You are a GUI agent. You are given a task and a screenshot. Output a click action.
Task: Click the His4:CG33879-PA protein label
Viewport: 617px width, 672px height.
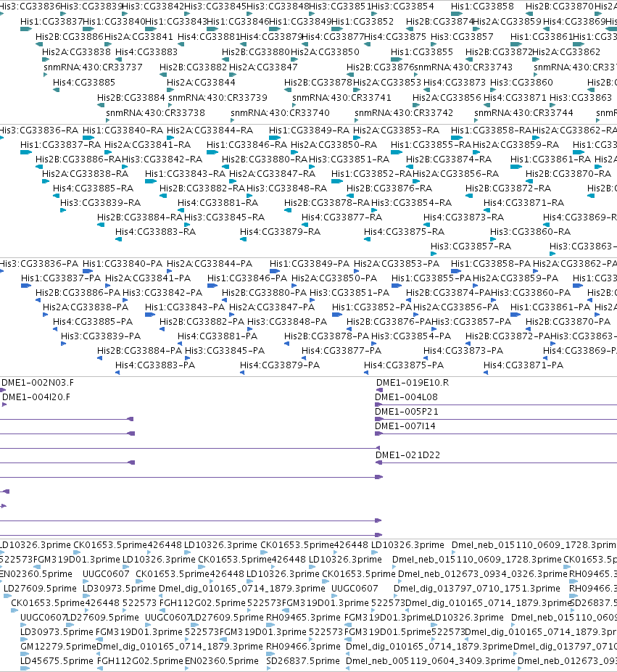pos(280,365)
